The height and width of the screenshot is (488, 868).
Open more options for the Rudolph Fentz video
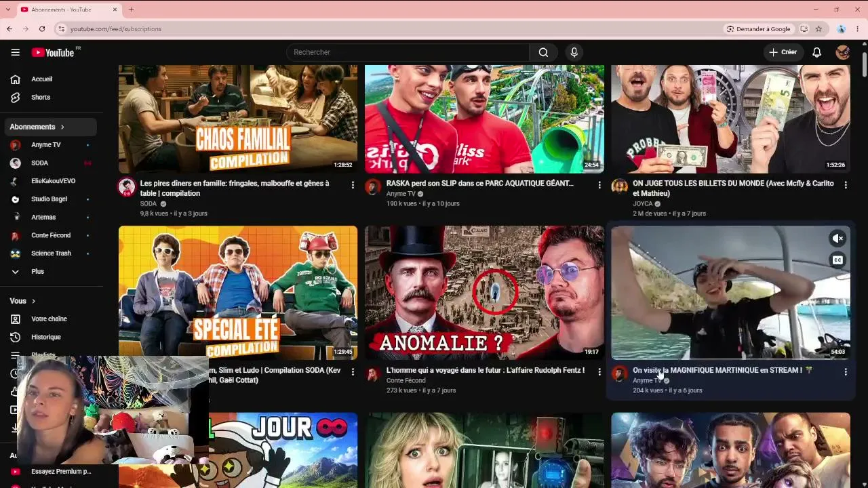click(599, 371)
